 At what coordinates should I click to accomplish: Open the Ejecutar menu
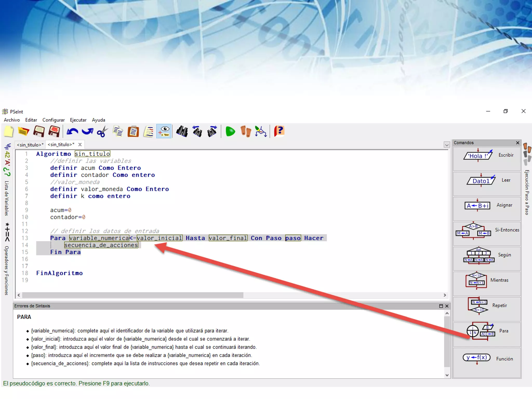pos(78,120)
